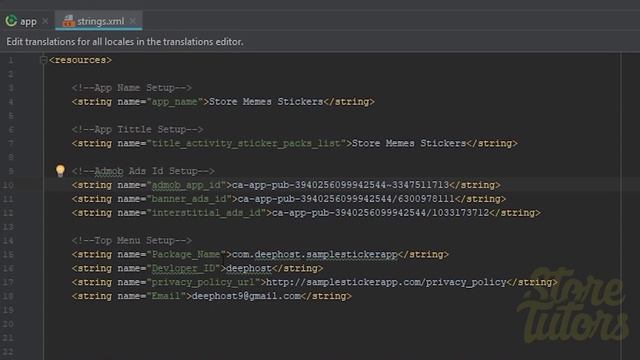Click line number 20 in the gutter
The image size is (640, 360).
[x=9, y=324]
